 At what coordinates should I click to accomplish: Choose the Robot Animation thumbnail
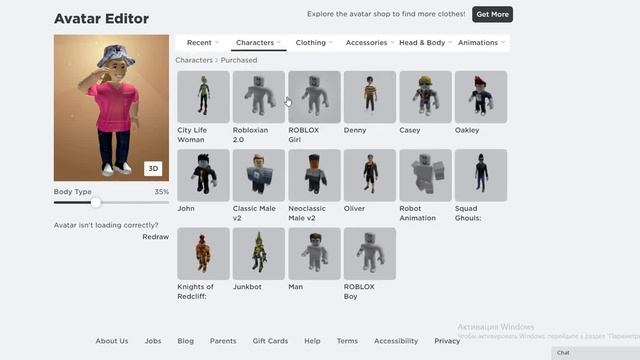425,175
